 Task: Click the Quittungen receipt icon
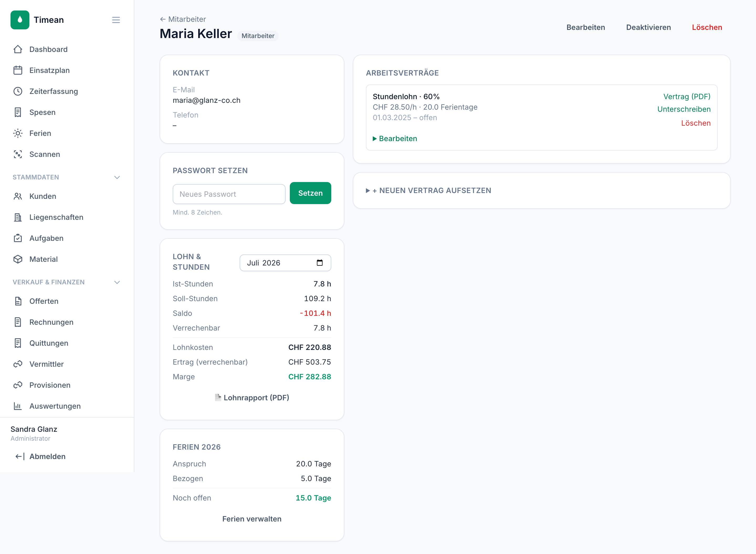point(18,343)
